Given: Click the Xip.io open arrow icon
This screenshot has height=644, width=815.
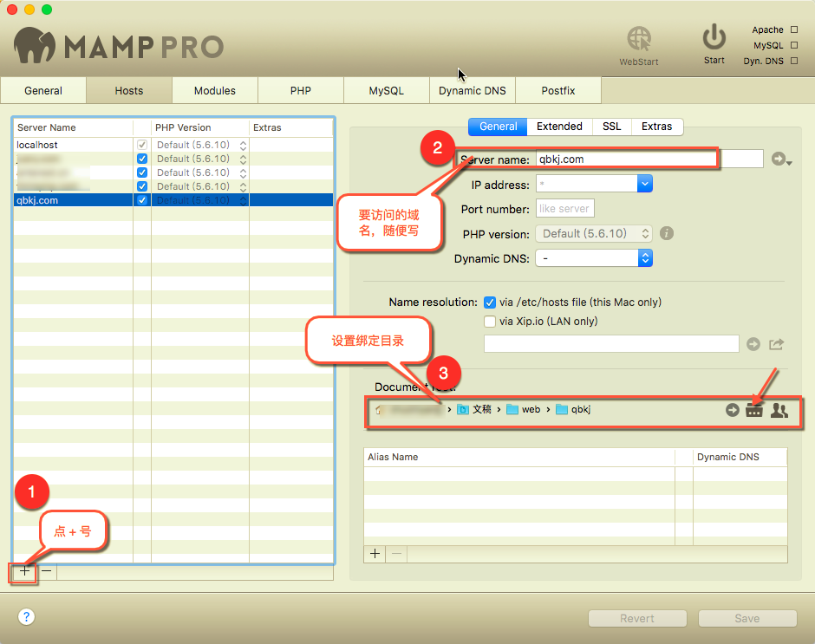Looking at the screenshot, I should [x=753, y=344].
